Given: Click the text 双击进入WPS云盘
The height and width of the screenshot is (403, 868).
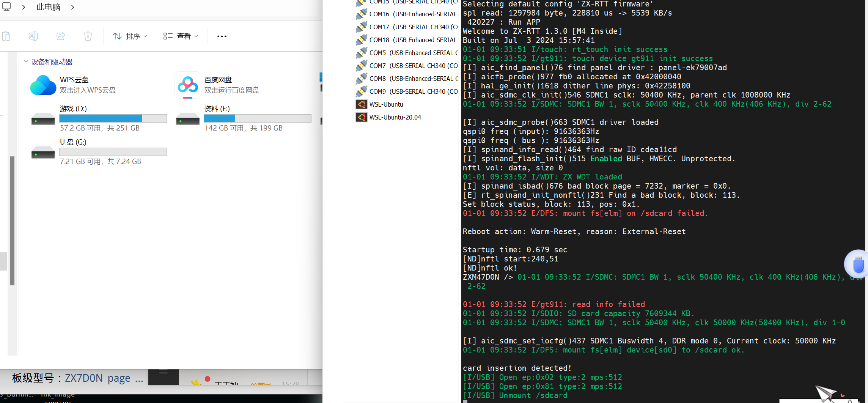Looking at the screenshot, I should click(x=88, y=90).
